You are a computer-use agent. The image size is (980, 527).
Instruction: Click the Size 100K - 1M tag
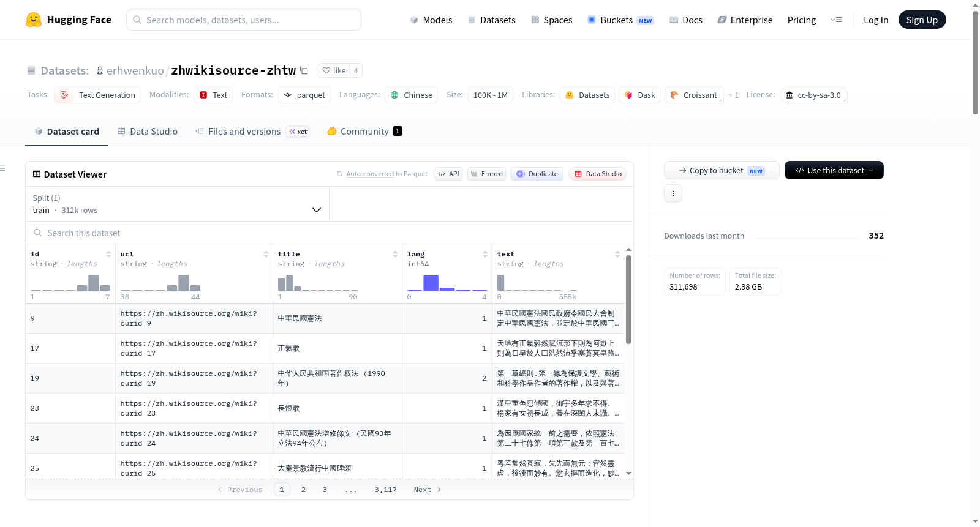click(x=491, y=95)
